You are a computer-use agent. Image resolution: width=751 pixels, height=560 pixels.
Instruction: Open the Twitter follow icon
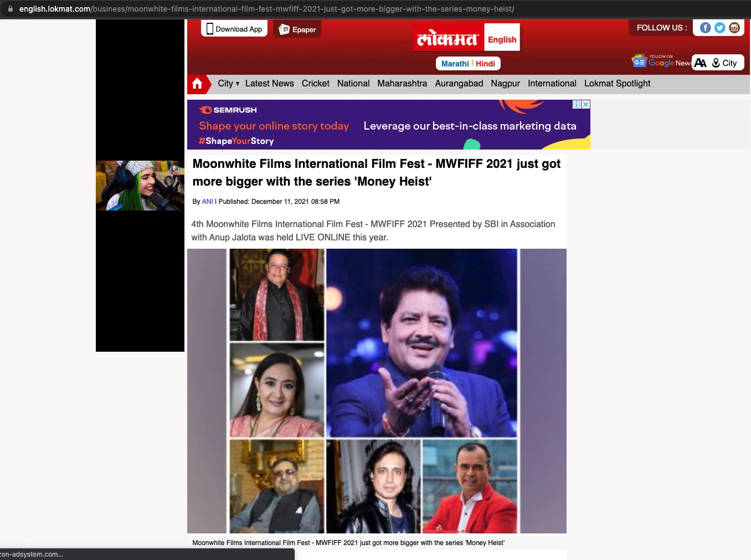click(719, 28)
